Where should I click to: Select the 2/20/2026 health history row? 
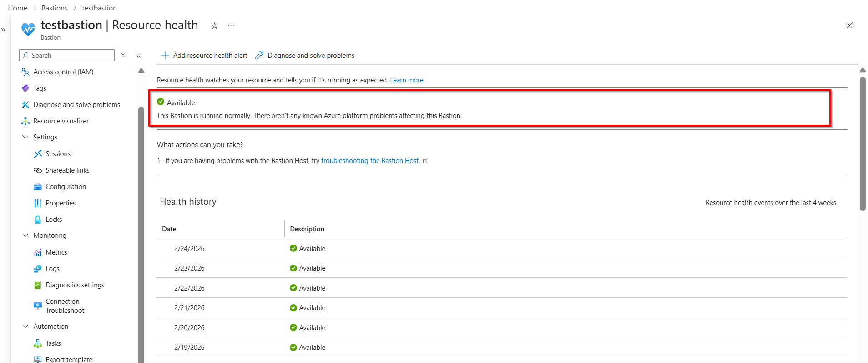click(502, 328)
